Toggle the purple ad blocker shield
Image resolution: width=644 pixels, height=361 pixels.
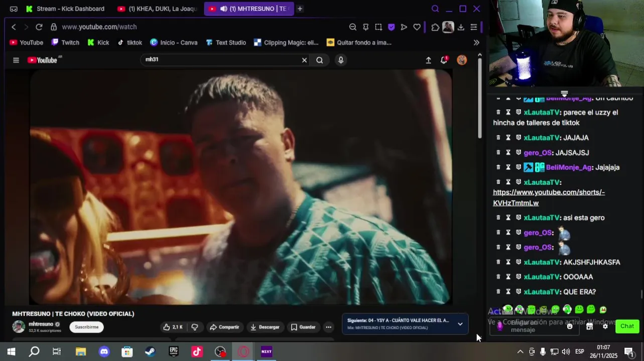point(392,27)
